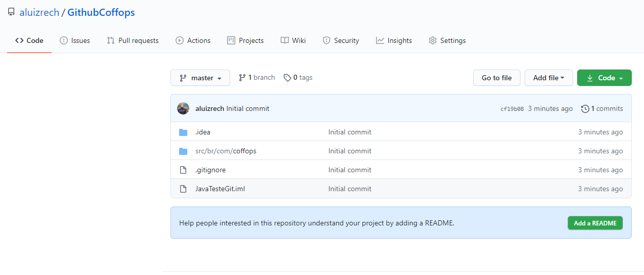Click the repository book icon beside aluizrech
Screen dimensions: 644x275
pyautogui.click(x=11, y=12)
